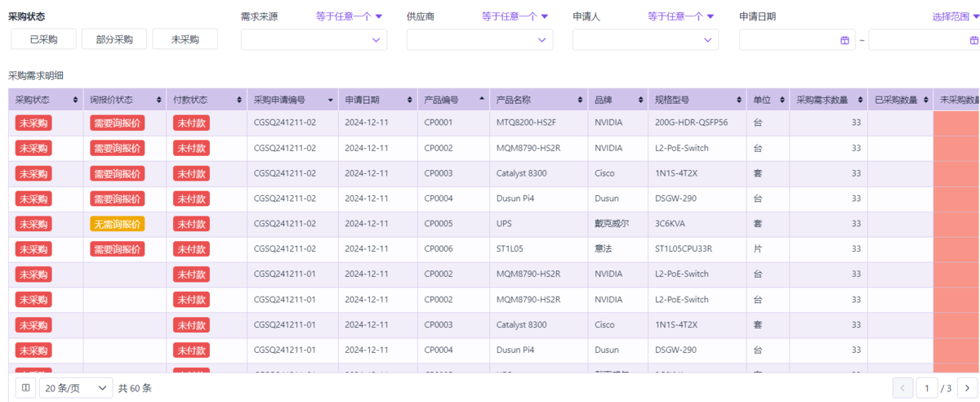
Task: Toggle the 部分采购 status filter
Action: coord(114,39)
